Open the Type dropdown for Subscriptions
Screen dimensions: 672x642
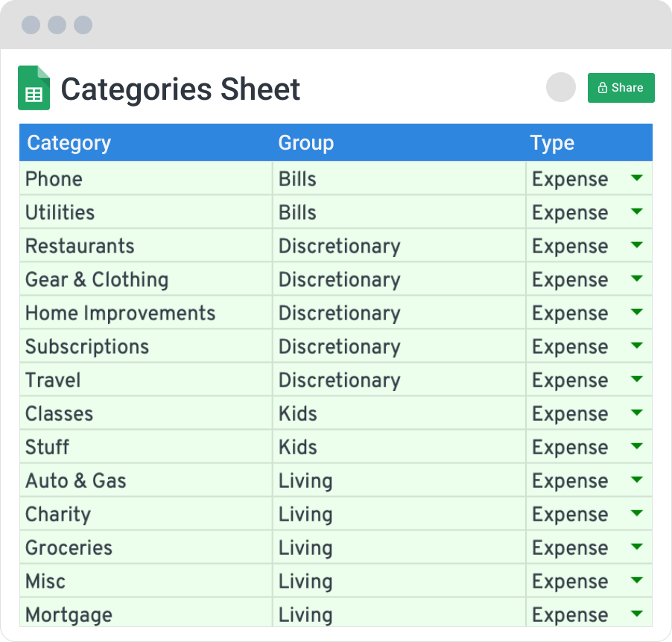pyautogui.click(x=637, y=346)
